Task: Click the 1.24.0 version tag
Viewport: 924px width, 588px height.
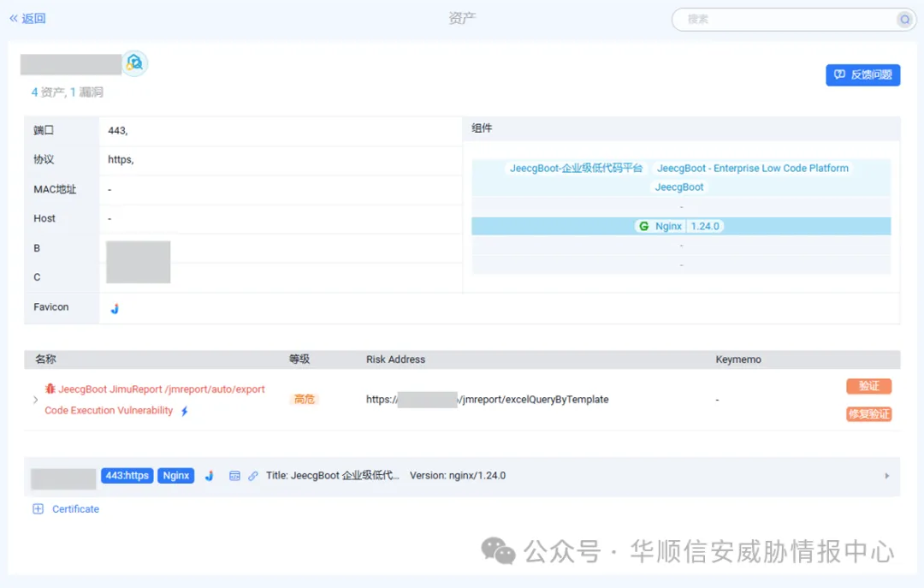Action: tap(705, 227)
